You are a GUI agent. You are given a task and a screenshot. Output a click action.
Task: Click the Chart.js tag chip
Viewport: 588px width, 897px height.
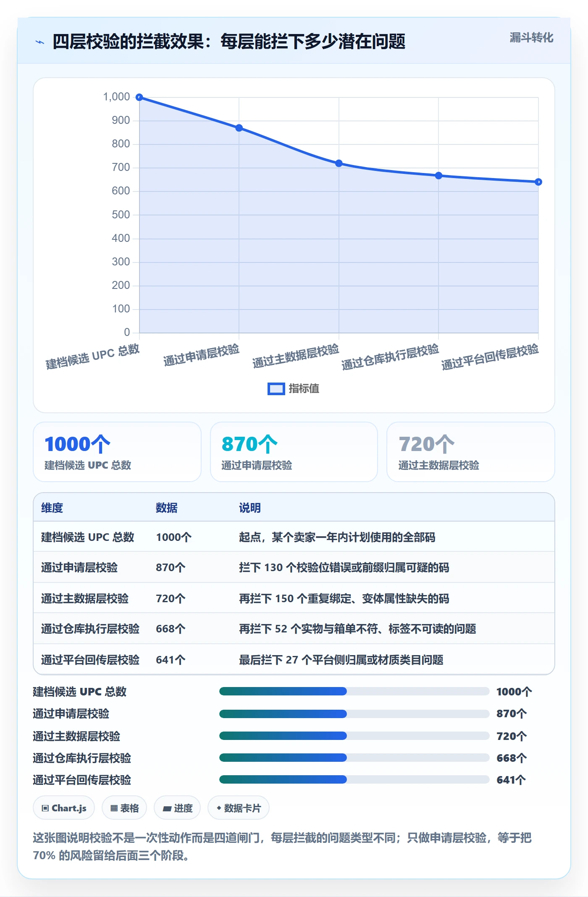pyautogui.click(x=64, y=808)
